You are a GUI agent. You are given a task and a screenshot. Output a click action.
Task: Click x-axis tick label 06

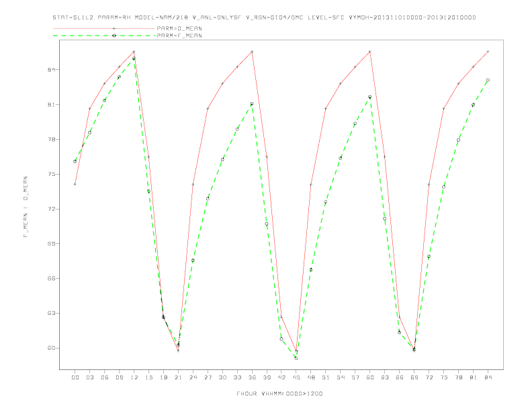(x=105, y=377)
